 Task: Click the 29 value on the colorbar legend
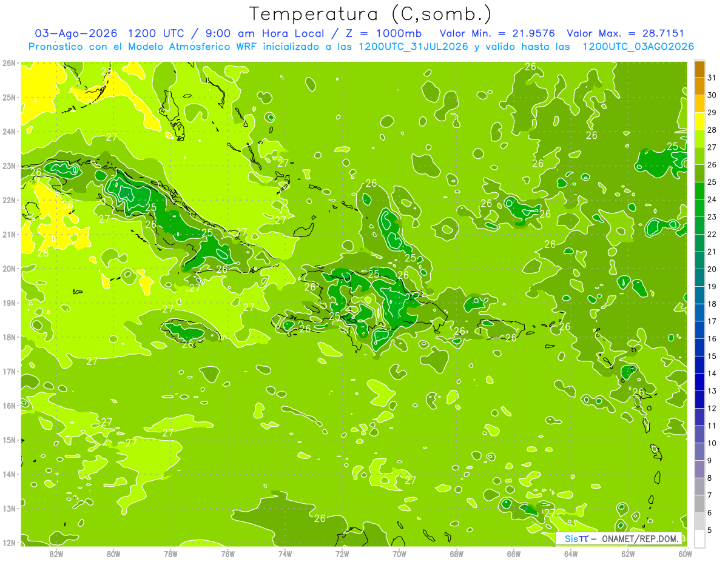pos(712,112)
